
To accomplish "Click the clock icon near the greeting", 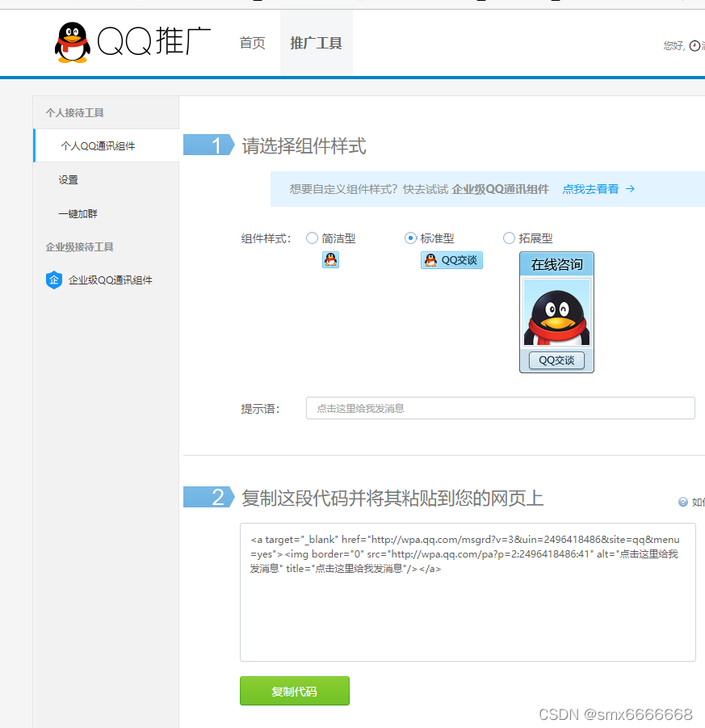I will [x=695, y=46].
